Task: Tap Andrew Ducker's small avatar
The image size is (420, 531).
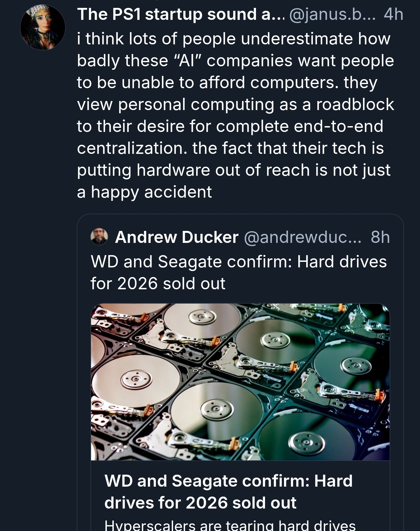Action: (99, 237)
